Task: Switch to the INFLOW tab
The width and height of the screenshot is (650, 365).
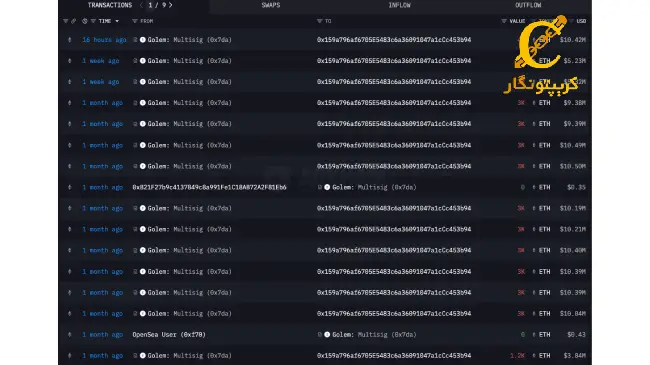Action: pyautogui.click(x=399, y=5)
